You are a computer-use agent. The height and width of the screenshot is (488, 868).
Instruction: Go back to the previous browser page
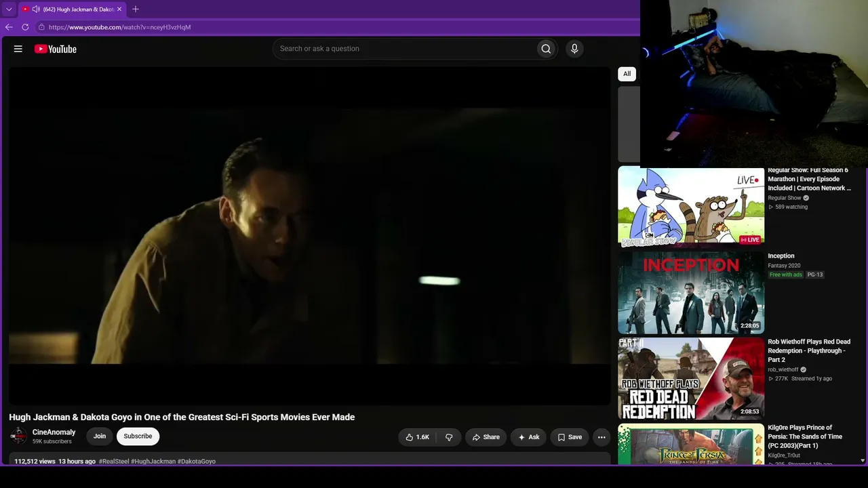pos(9,27)
